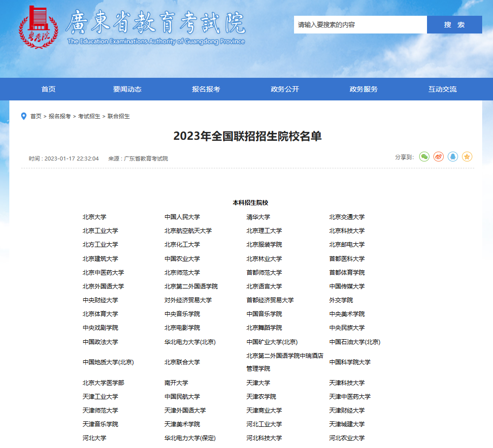
Task: Click the list entry 北京大学
Action: [95, 217]
